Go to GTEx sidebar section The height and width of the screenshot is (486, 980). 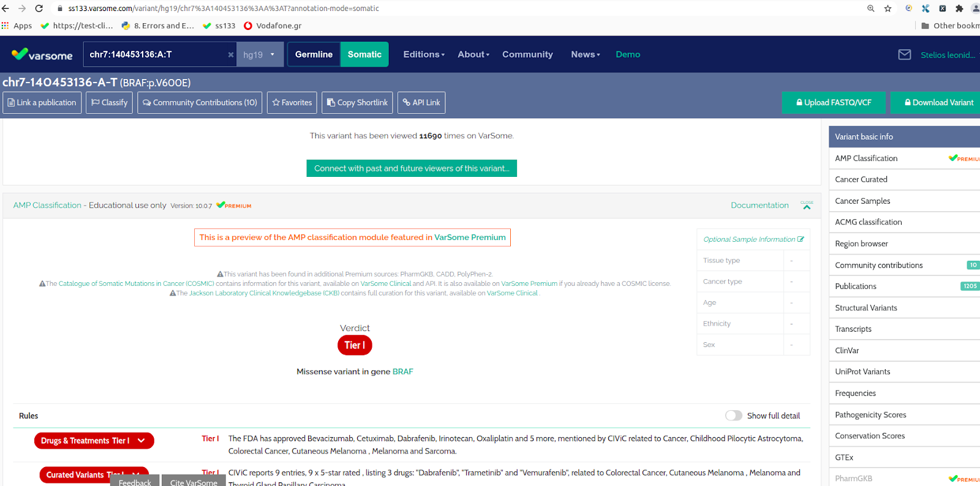coord(904,457)
